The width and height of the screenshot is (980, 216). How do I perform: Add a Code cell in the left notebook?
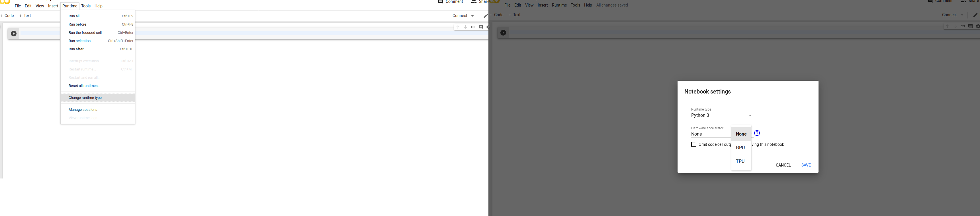click(x=7, y=16)
